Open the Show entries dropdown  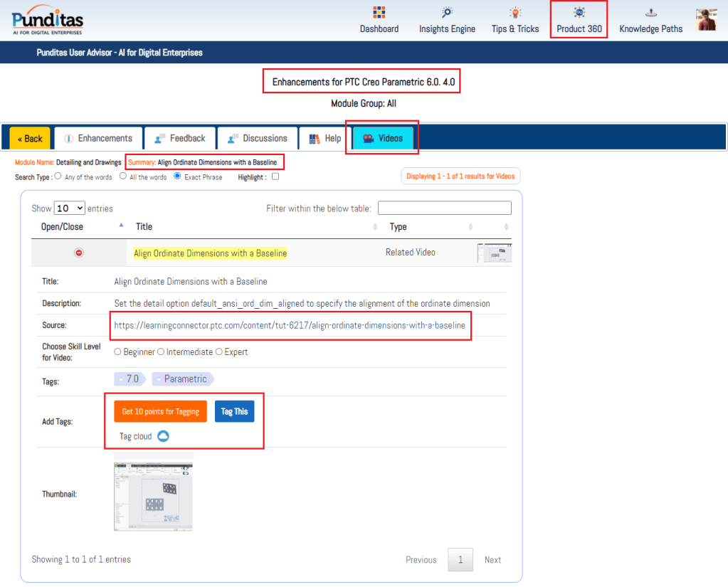click(70, 208)
